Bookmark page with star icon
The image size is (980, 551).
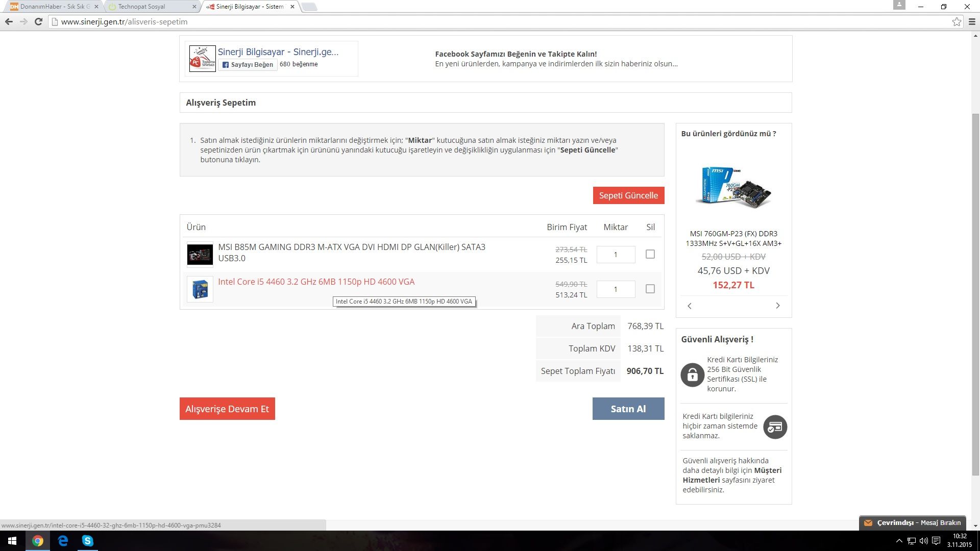tap(957, 21)
